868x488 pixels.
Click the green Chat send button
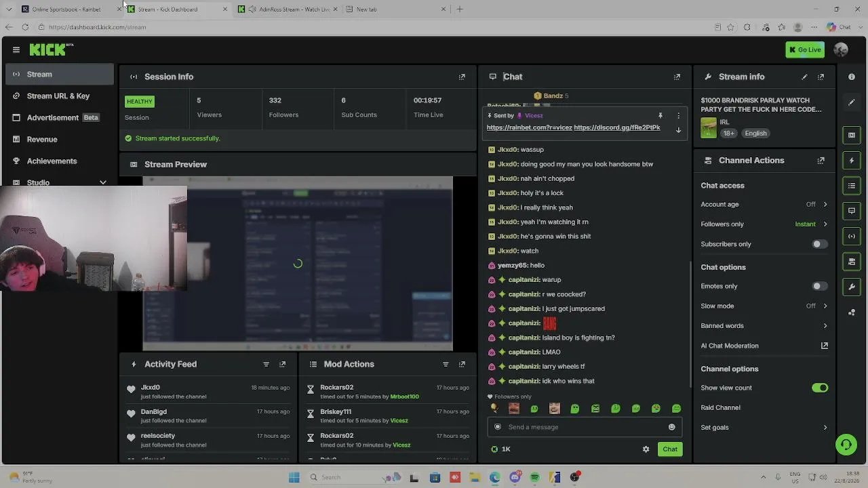tap(670, 449)
